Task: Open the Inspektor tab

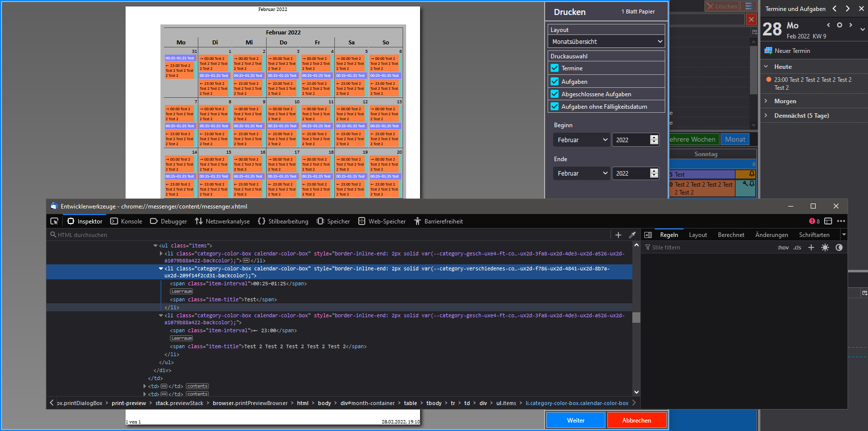Action: pos(85,221)
